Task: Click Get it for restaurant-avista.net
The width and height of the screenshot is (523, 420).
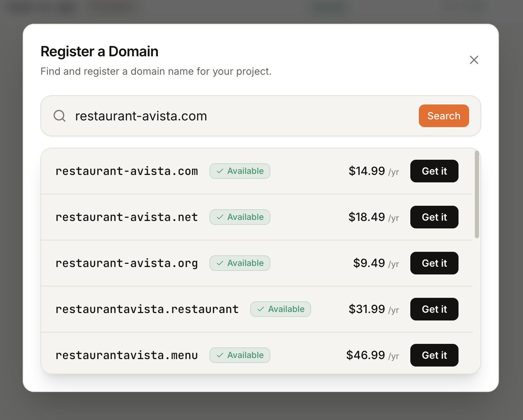Action: point(434,217)
